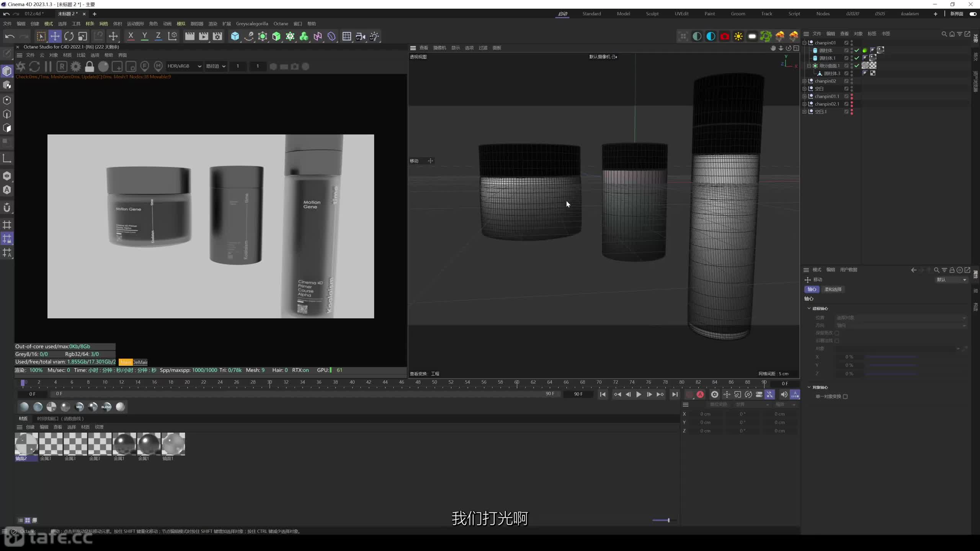The image size is (980, 551).
Task: Render the current view with clapperboard icon
Action: tap(189, 36)
